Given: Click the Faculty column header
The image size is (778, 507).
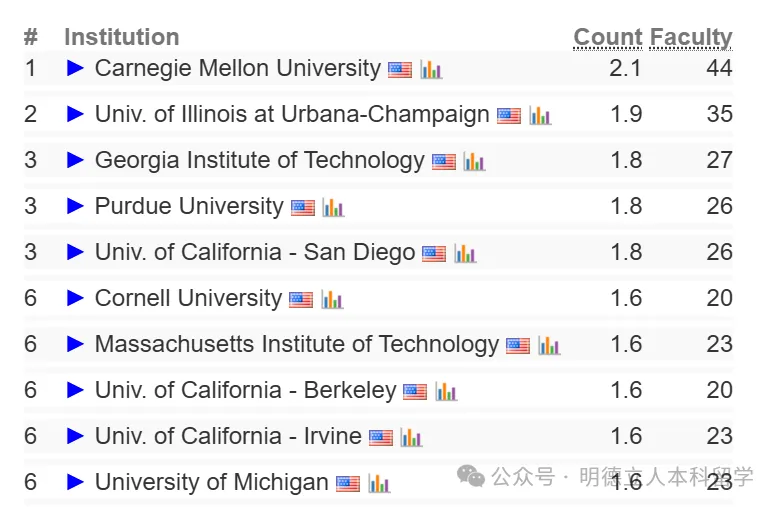Looking at the screenshot, I should 691,38.
